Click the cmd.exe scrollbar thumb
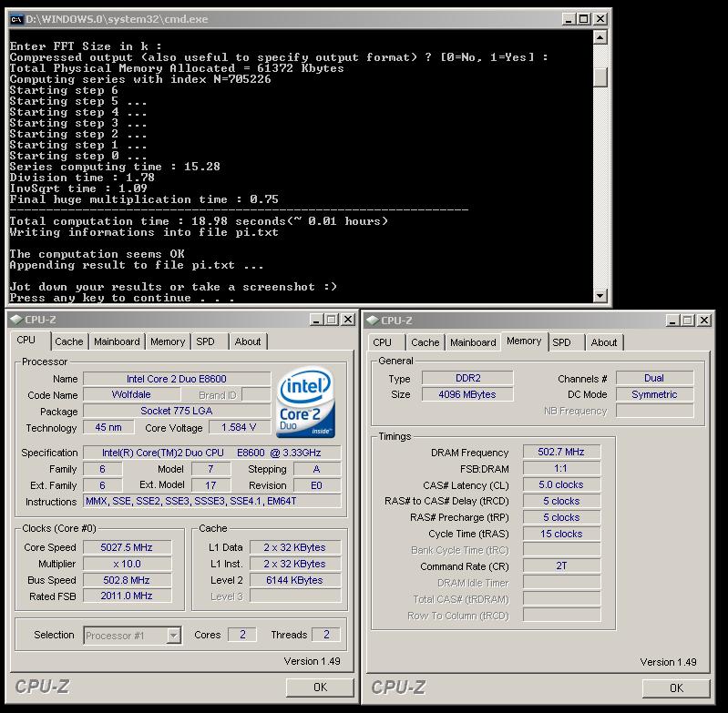728x713 pixels. (x=600, y=77)
